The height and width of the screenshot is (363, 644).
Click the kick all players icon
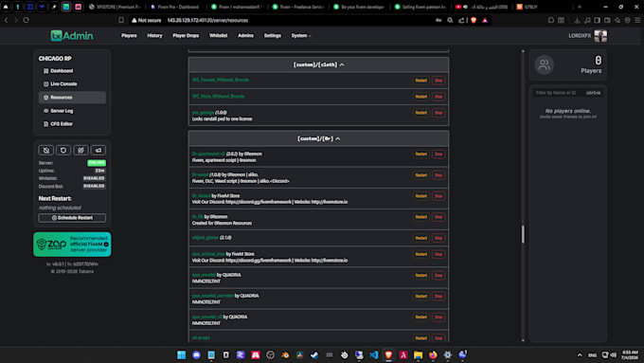click(x=80, y=150)
